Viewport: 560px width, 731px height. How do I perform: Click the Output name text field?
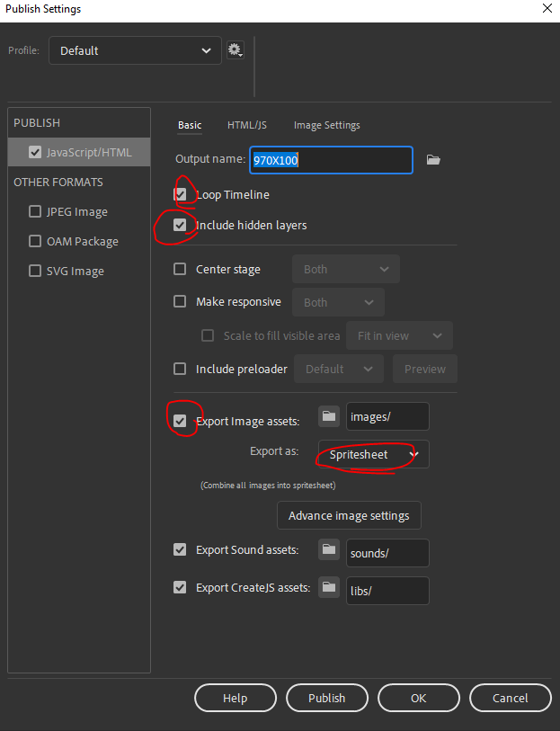pos(330,160)
